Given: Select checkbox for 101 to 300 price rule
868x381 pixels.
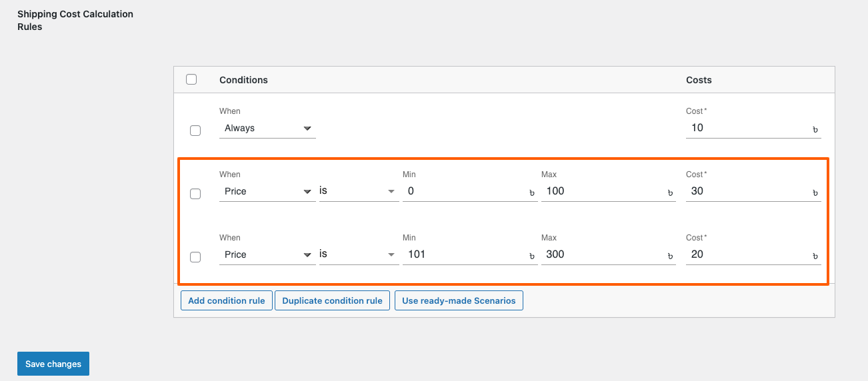Looking at the screenshot, I should (x=195, y=257).
